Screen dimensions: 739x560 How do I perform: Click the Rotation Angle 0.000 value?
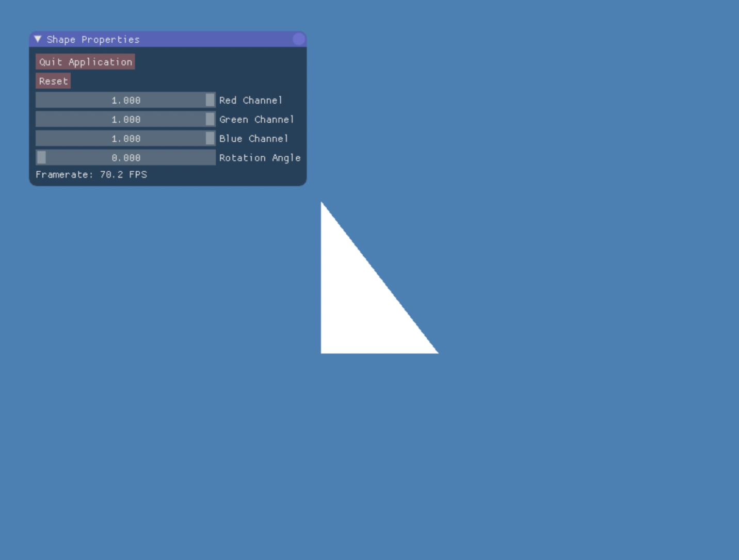[126, 157]
